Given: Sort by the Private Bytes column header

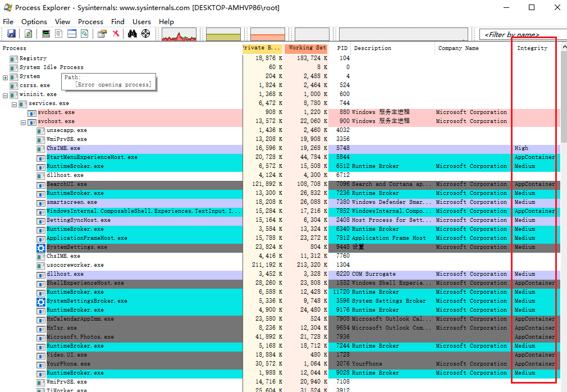Looking at the screenshot, I should point(263,48).
